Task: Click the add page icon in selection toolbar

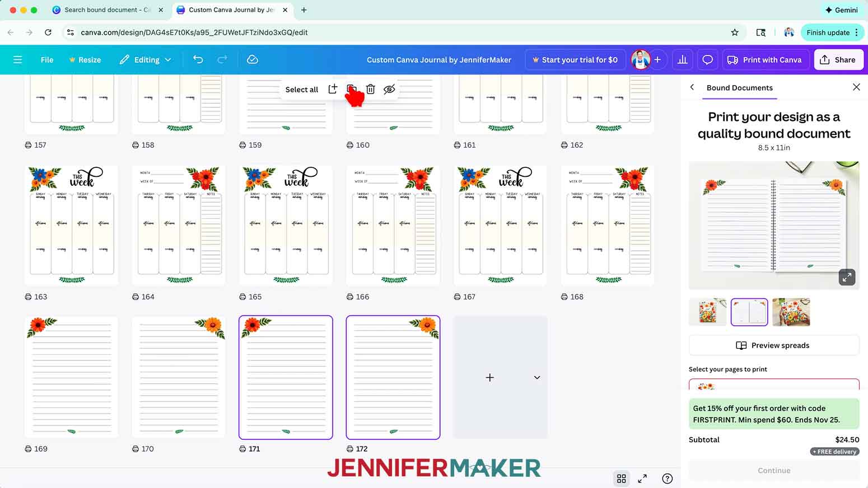Action: pyautogui.click(x=333, y=89)
